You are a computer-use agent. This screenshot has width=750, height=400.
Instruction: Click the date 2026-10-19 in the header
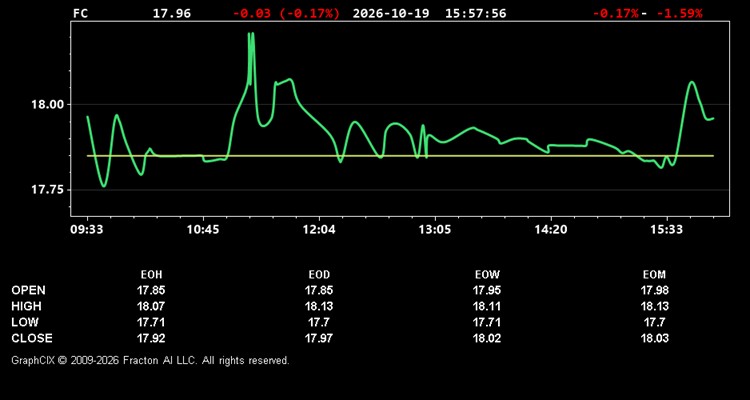click(x=391, y=13)
